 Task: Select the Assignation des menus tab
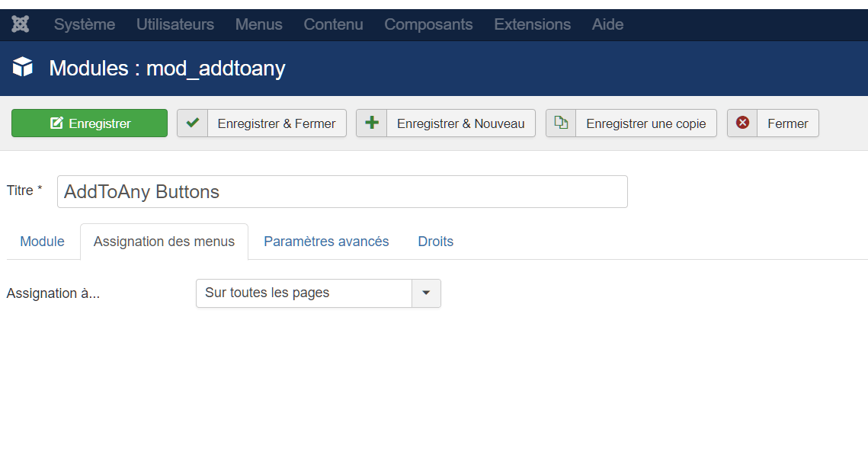pos(164,242)
